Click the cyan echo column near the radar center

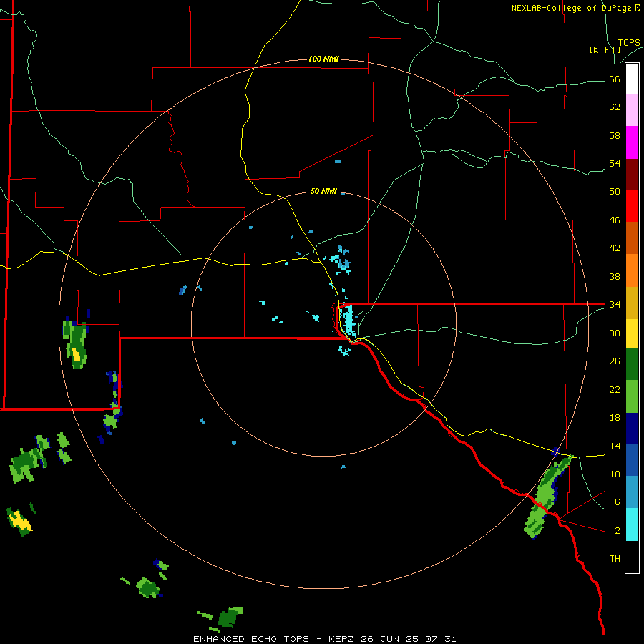(x=349, y=320)
